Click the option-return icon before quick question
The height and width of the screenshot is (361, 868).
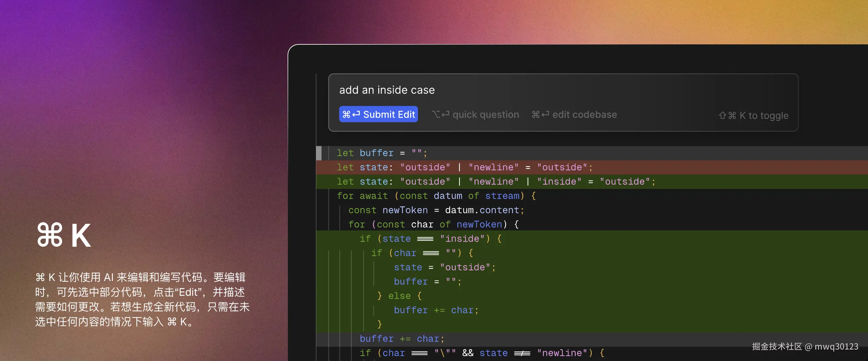click(x=440, y=115)
